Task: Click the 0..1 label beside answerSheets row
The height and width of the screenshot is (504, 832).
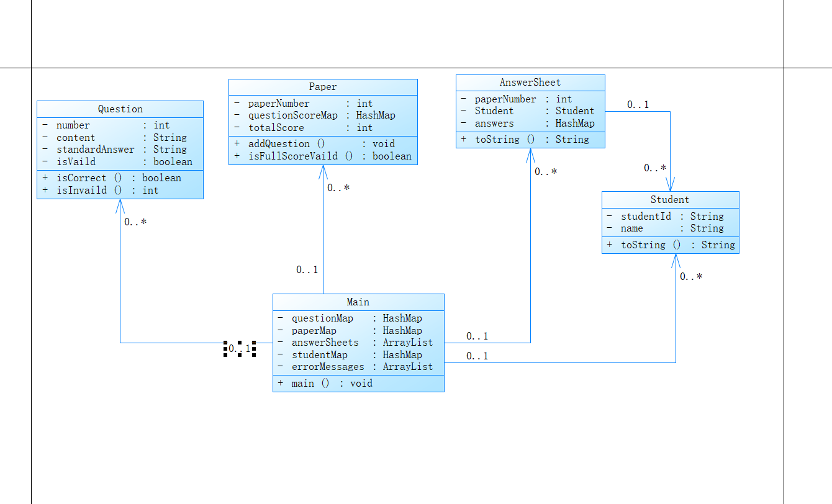Action: [x=477, y=336]
